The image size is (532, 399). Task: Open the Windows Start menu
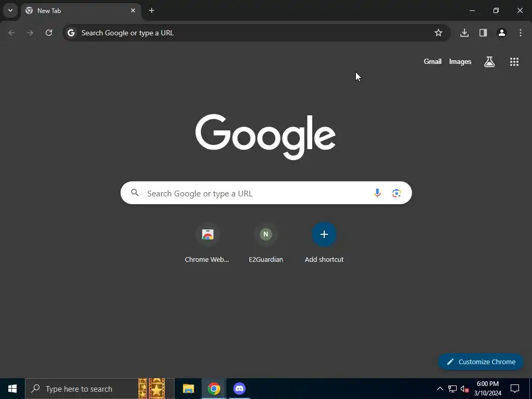point(12,389)
